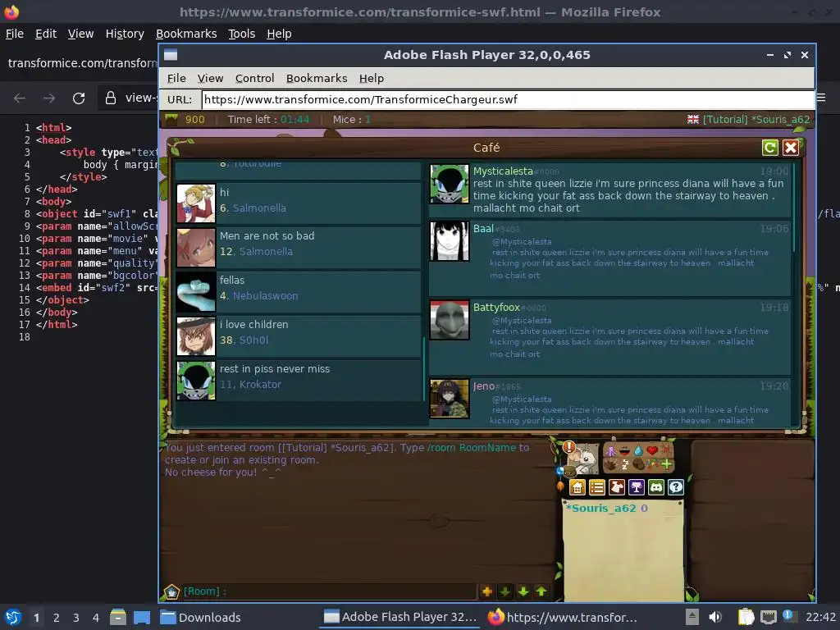Select the red heart emote
The height and width of the screenshot is (630, 840).
pyautogui.click(x=652, y=450)
